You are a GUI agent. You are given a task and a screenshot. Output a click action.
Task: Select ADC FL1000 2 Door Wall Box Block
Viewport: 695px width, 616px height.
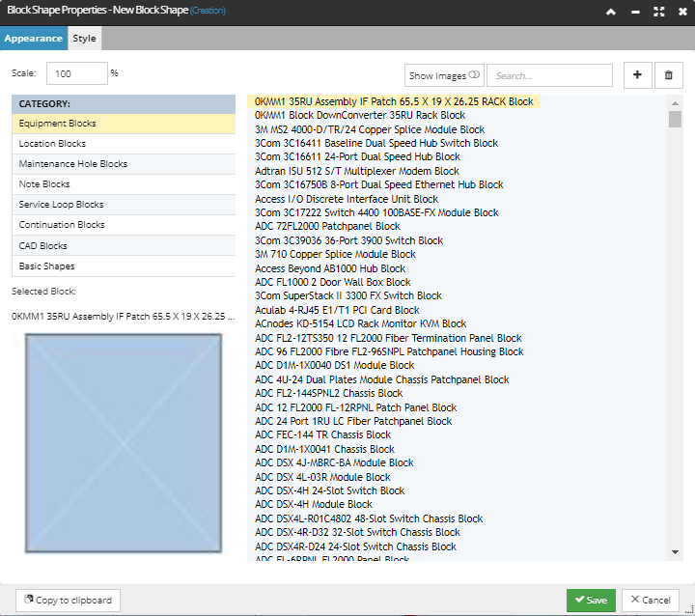[332, 282]
